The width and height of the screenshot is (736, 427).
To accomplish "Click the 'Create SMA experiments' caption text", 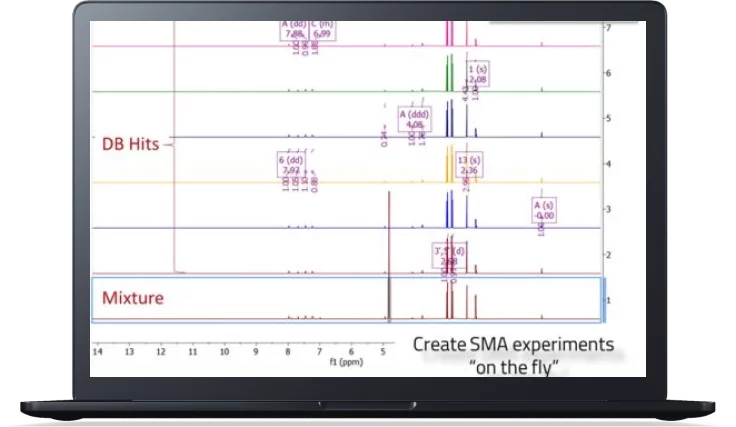I will [513, 344].
